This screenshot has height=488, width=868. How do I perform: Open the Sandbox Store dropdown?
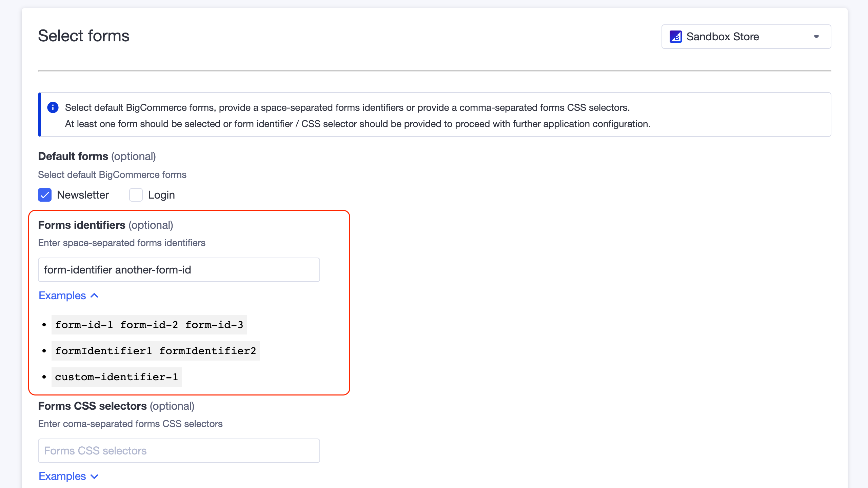746,37
